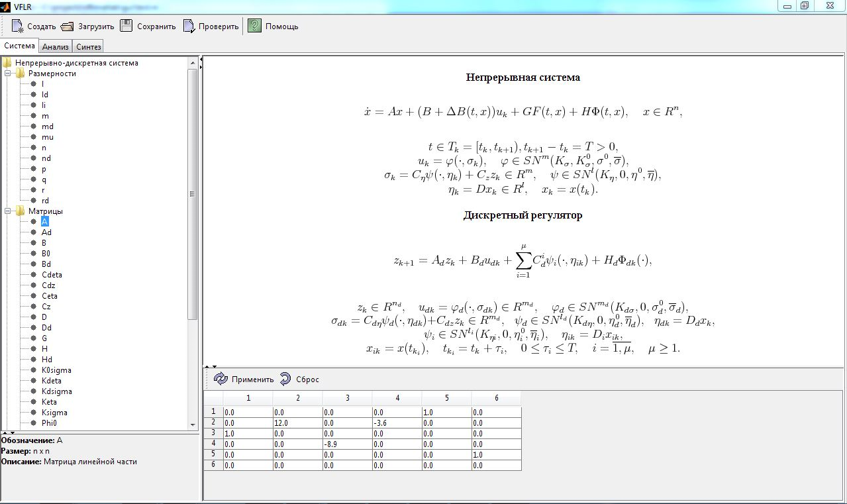Click the Создать (Create) toolbar icon
Viewport: 847px width, 504px height.
(18, 26)
